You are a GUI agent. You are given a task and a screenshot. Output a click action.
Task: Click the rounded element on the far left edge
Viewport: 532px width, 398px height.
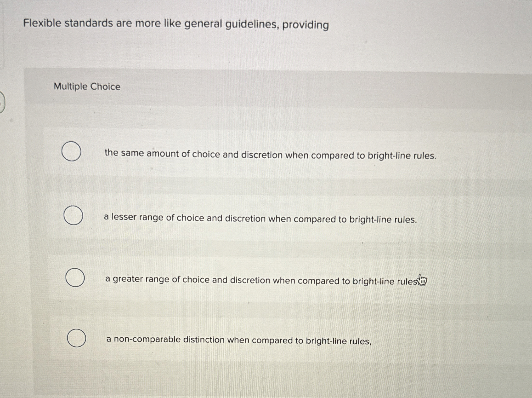click(1, 102)
